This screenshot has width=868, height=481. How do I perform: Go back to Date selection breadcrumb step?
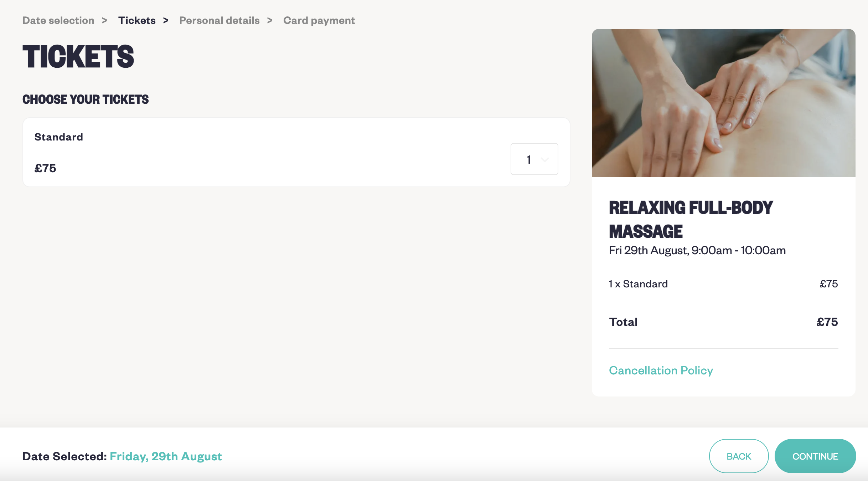click(58, 20)
